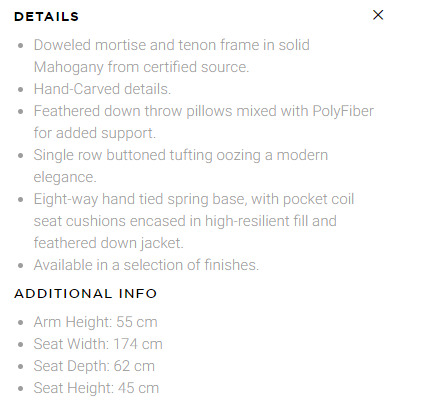Click the 'for added support.' line

(95, 133)
